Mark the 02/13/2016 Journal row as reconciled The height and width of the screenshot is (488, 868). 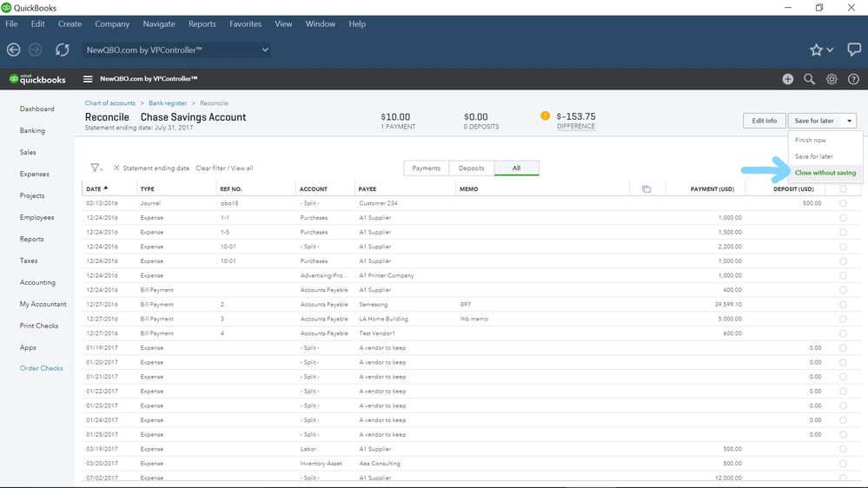tap(843, 203)
